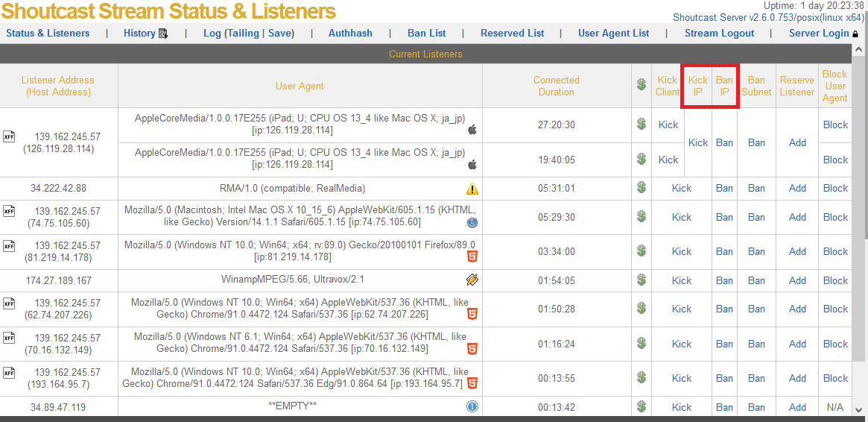Click the history log icon beside History
The image size is (868, 422).
click(x=163, y=34)
